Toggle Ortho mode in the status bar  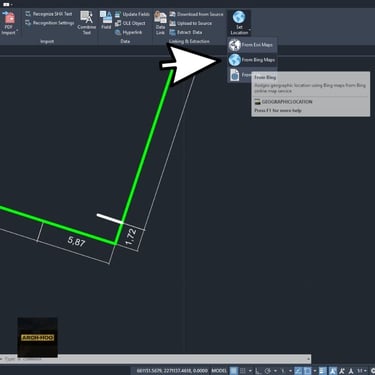click(x=258, y=371)
